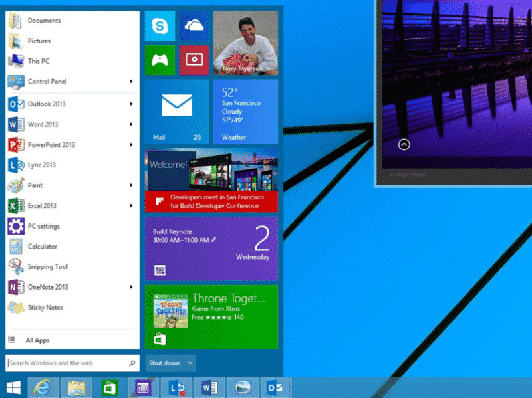This screenshot has height=398, width=532.
Task: Click the search magnifier icon
Action: 132,363
